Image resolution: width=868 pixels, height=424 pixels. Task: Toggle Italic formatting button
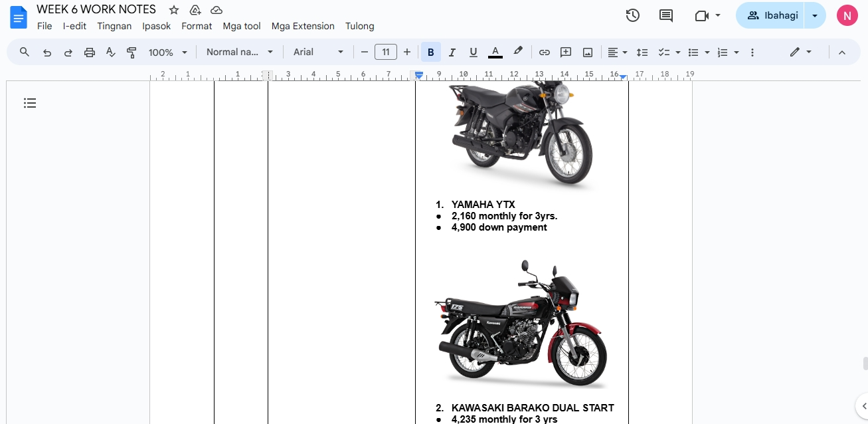pos(452,53)
